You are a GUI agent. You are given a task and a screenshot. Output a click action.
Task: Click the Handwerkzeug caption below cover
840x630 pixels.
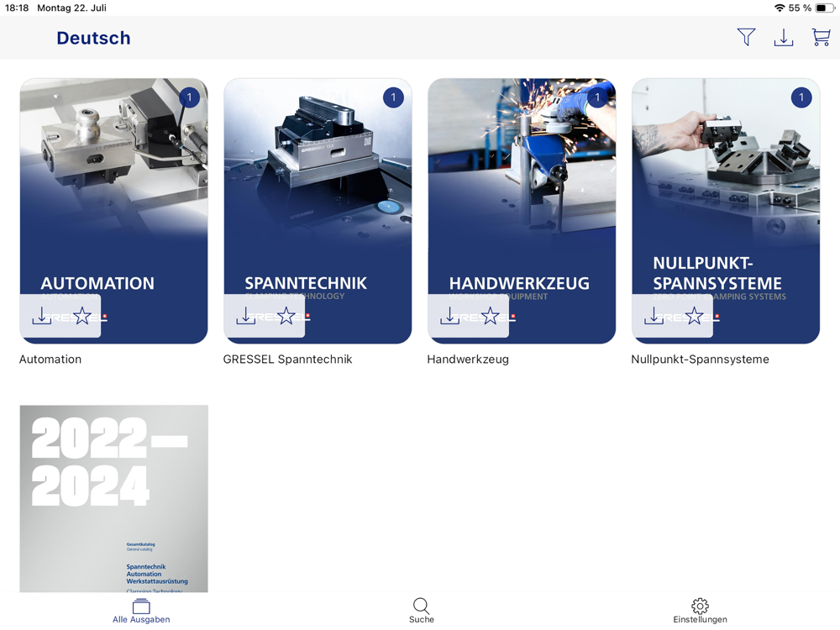point(468,360)
